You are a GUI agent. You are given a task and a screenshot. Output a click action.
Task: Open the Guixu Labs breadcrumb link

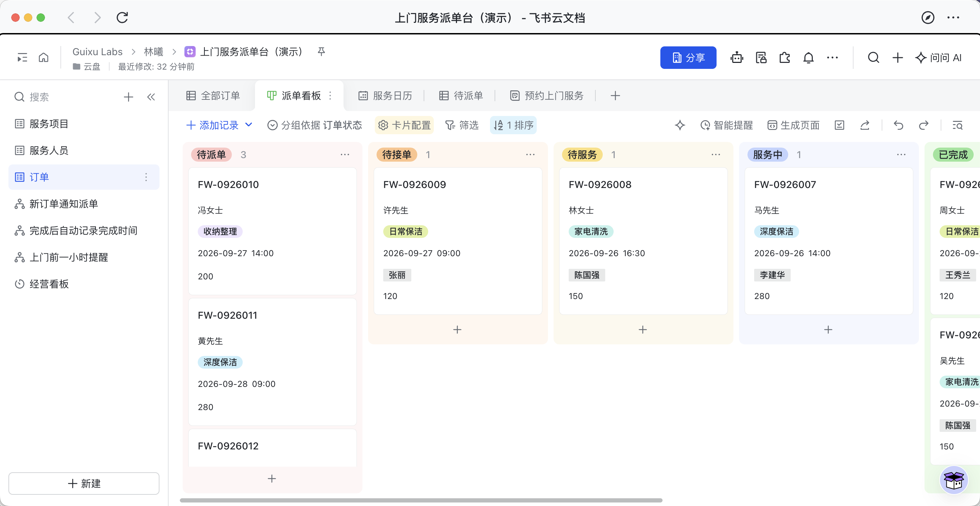coord(97,51)
